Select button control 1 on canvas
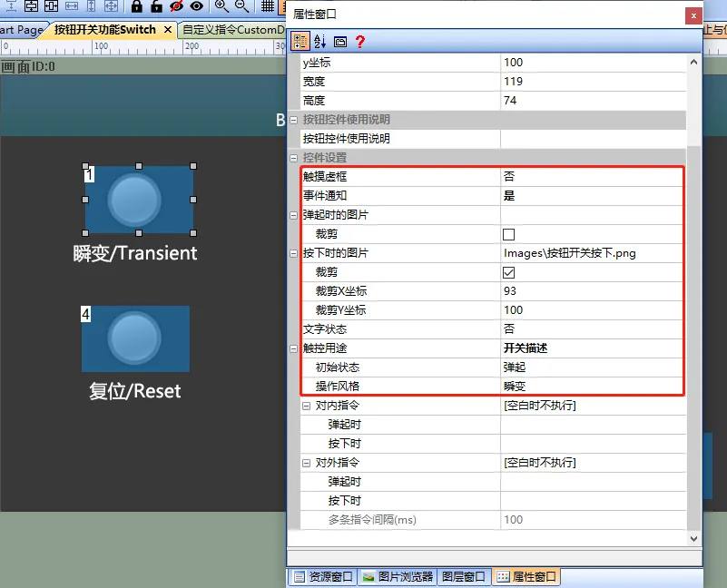 (139, 200)
